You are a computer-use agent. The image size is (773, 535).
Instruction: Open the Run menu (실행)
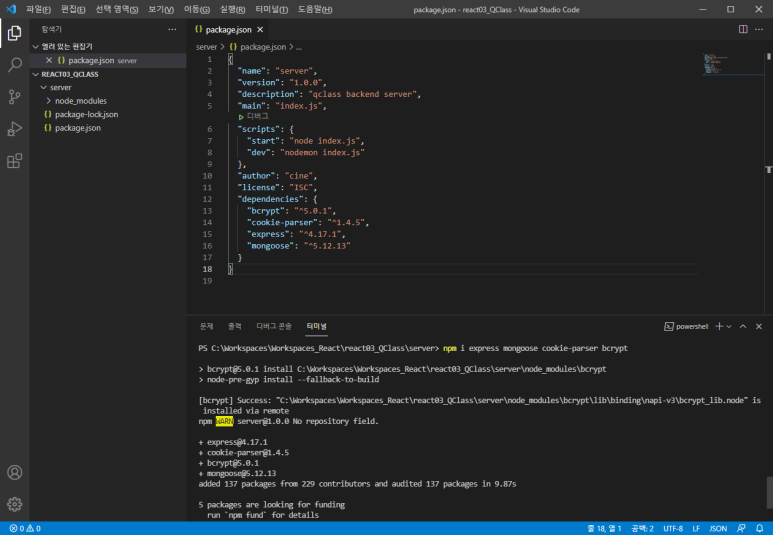tap(232, 9)
